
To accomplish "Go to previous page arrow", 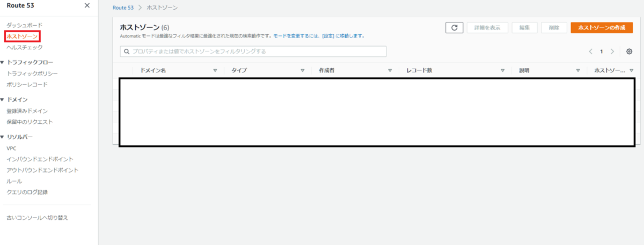I will tap(591, 51).
